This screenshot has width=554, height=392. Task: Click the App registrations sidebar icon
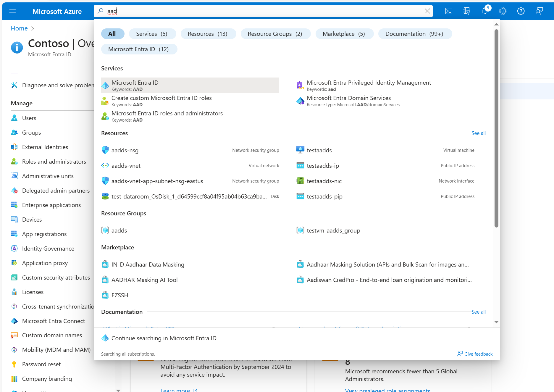(x=14, y=234)
